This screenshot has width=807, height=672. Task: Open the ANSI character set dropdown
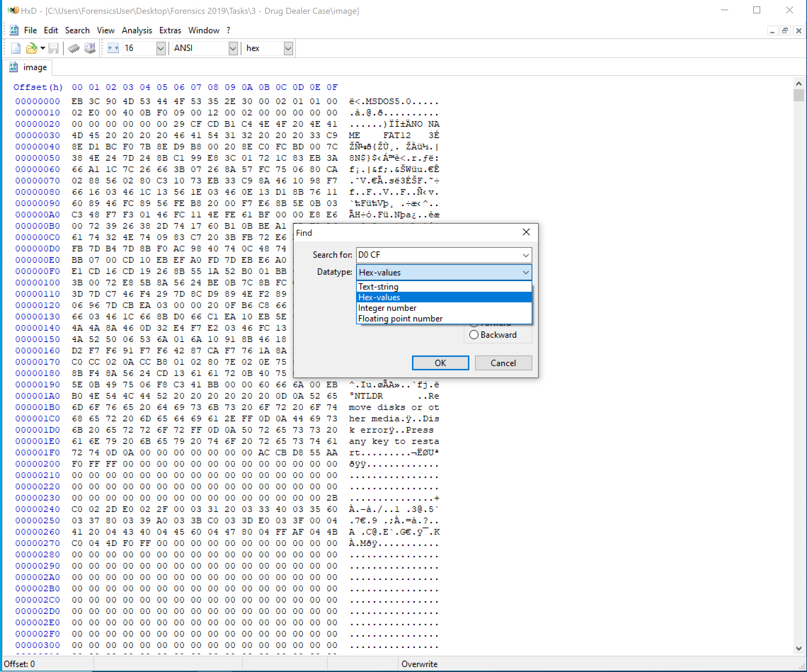[x=233, y=49]
